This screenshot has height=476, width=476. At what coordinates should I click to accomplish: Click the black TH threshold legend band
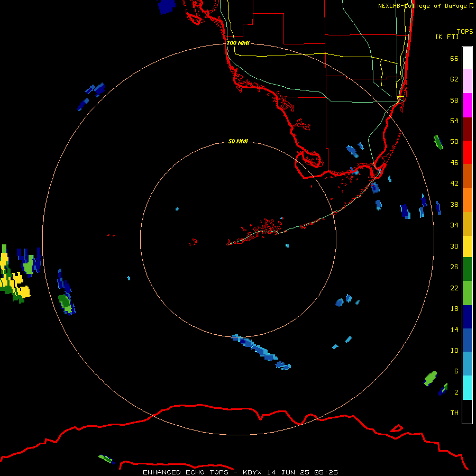click(x=467, y=411)
